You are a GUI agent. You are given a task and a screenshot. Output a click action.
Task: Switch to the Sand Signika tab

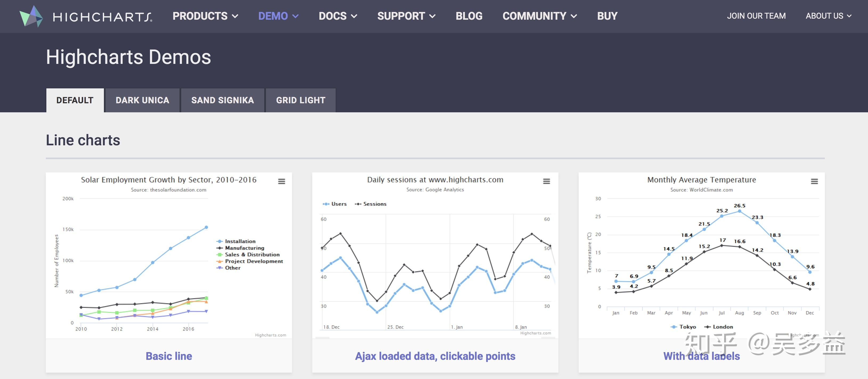coord(222,100)
